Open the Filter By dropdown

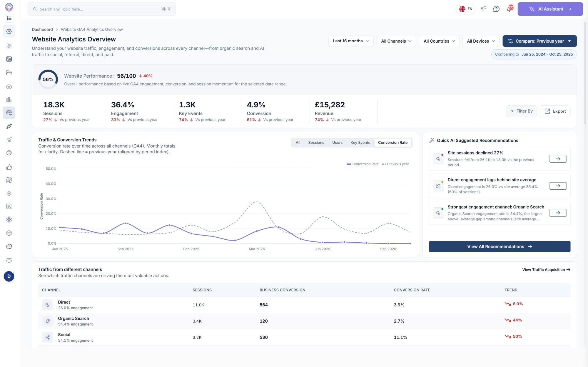pyautogui.click(x=521, y=111)
